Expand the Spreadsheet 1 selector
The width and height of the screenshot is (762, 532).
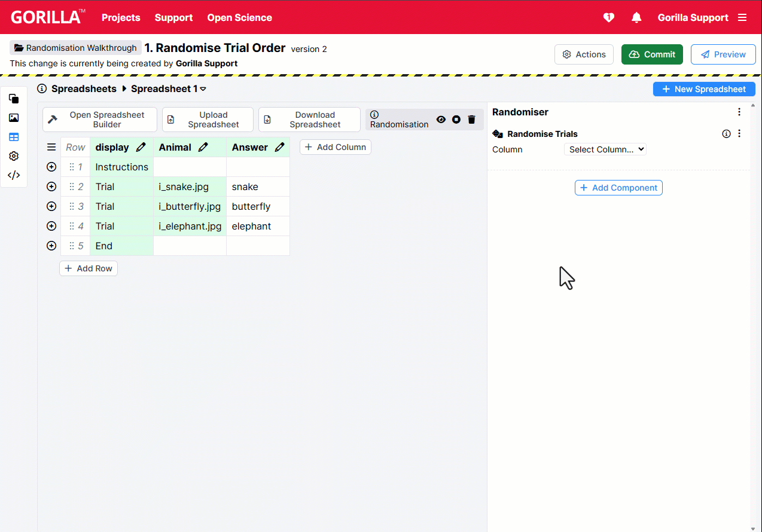coord(203,88)
